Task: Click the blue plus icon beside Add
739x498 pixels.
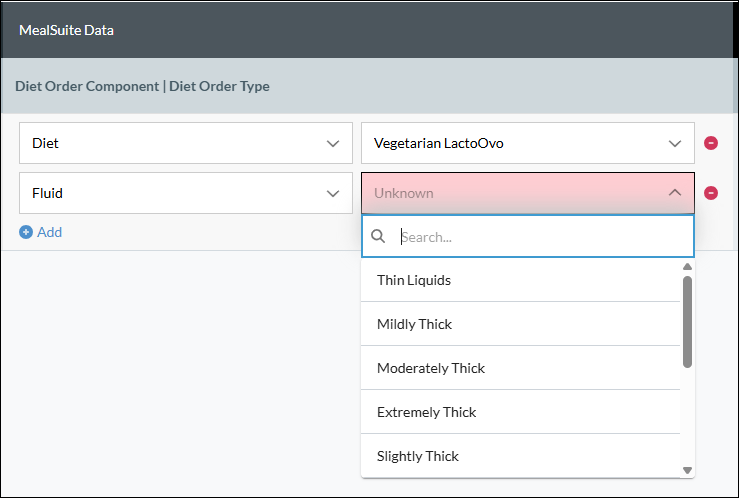Action: click(x=26, y=232)
